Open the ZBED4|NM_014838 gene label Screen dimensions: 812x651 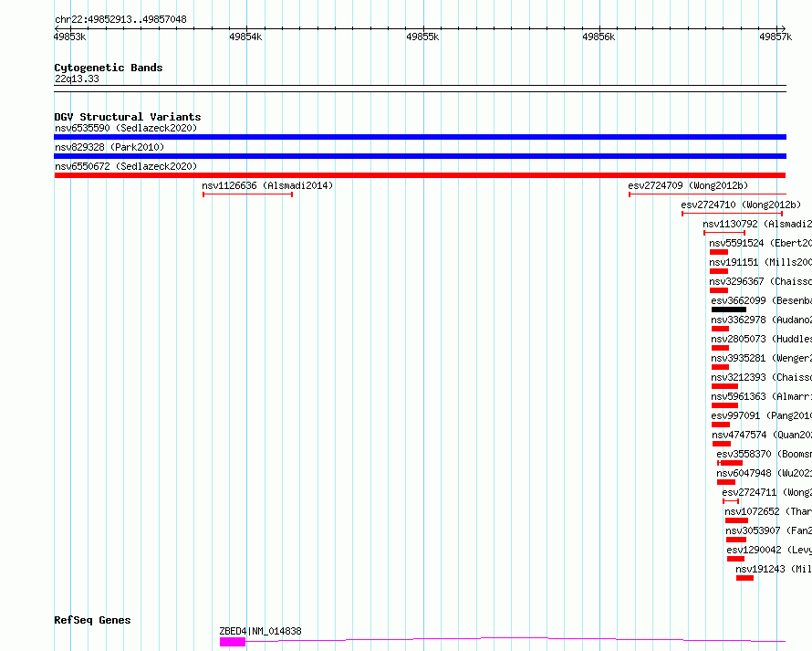(x=261, y=631)
